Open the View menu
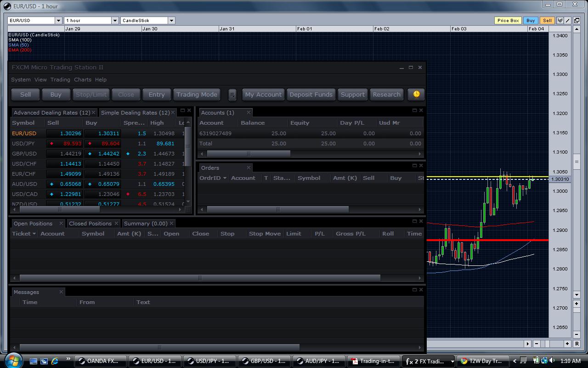This screenshot has height=368, width=588. pos(40,80)
